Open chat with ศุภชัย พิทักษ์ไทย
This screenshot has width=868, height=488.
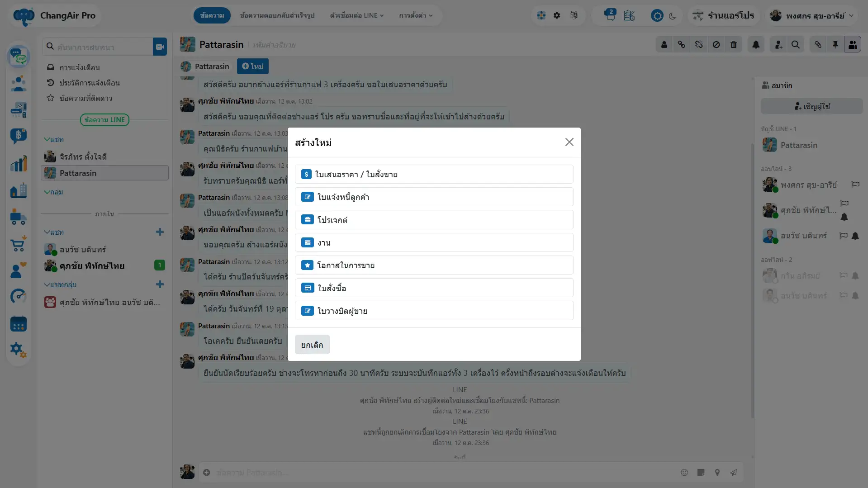104,265
